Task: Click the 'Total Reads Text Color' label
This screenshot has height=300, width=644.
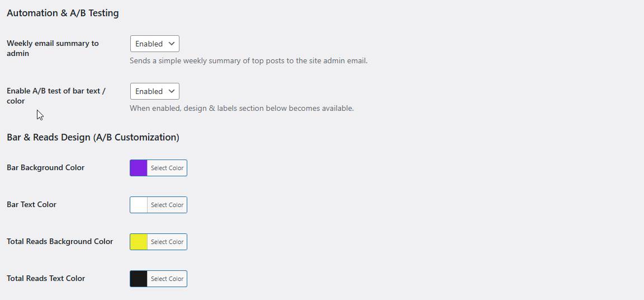Action: point(46,278)
